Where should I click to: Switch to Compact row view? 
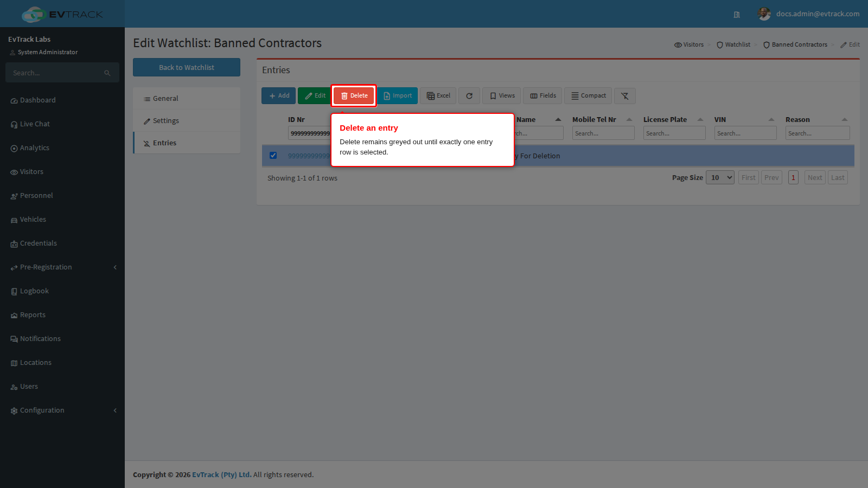pos(588,96)
